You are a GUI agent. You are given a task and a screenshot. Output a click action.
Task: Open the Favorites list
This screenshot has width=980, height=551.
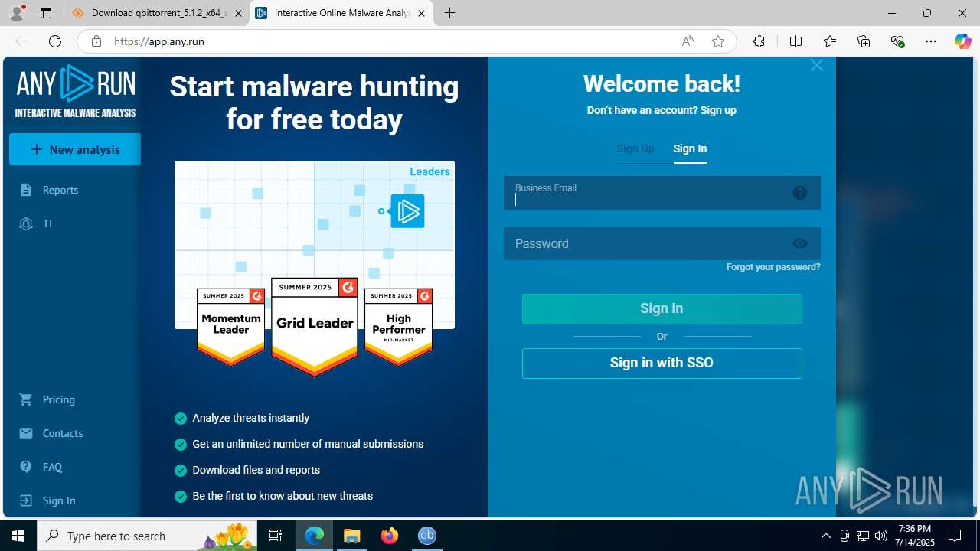[830, 41]
